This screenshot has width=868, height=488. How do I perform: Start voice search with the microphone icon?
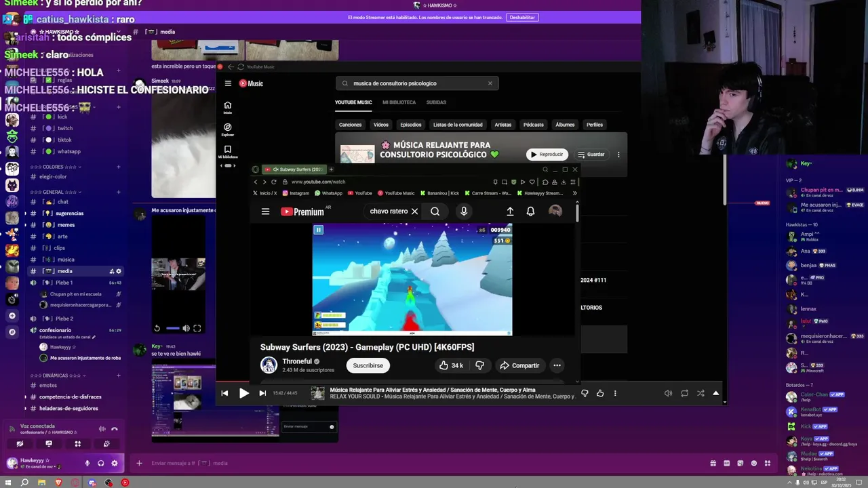[464, 211]
